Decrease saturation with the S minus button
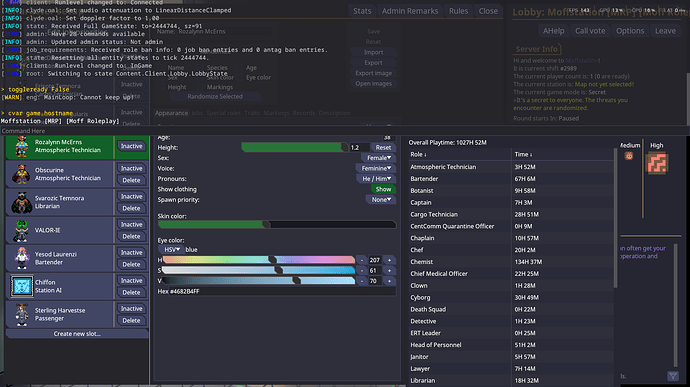Image resolution: width=690 pixels, height=387 pixels. pos(362,271)
